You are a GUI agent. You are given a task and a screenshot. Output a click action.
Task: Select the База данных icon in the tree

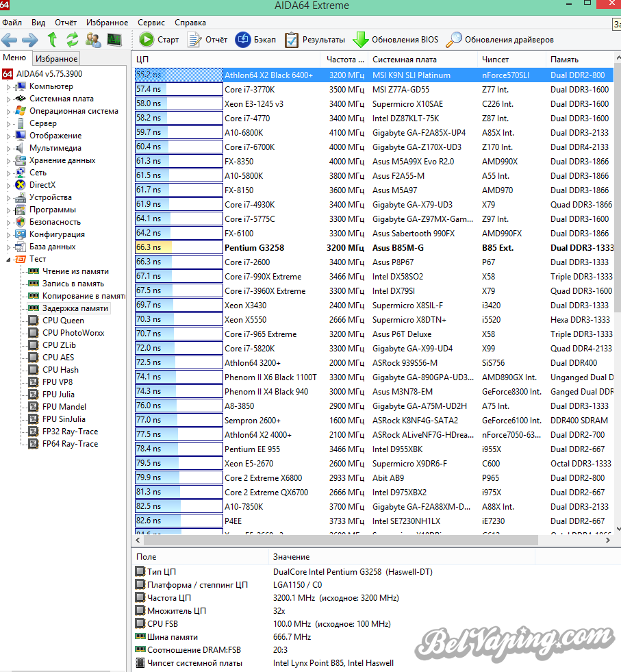click(x=20, y=247)
